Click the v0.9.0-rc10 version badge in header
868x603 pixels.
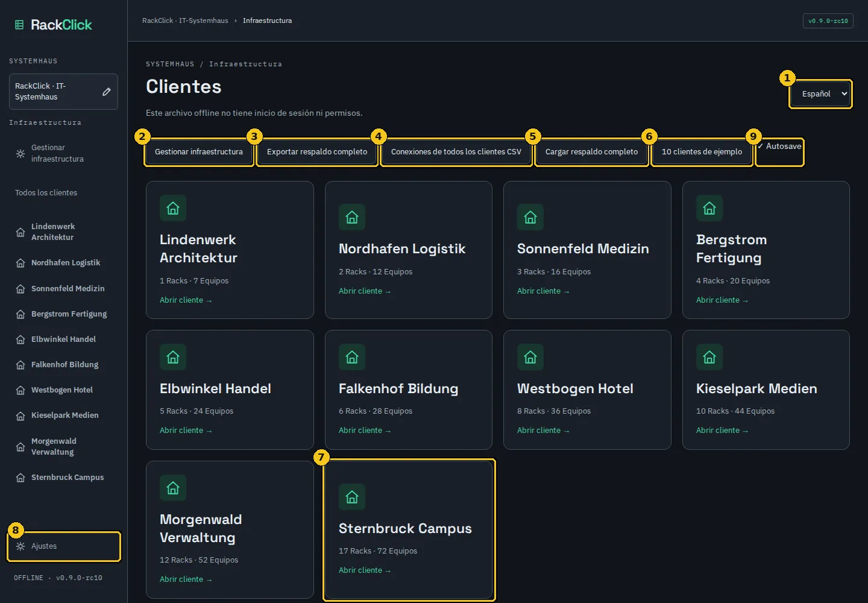[828, 21]
